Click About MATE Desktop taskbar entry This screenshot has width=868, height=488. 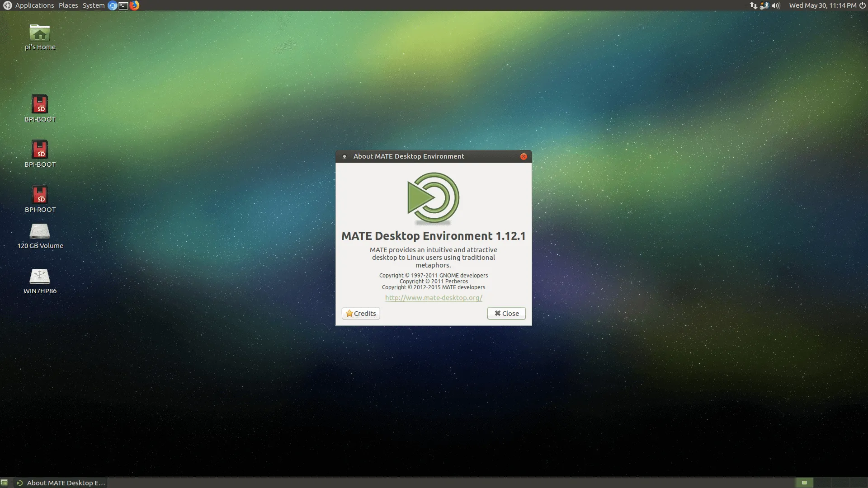61,483
